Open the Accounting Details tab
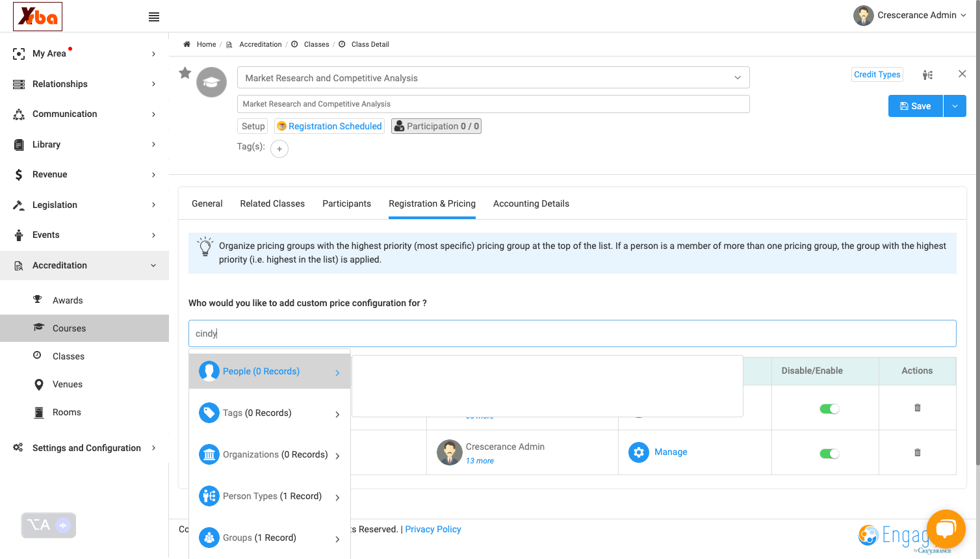The height and width of the screenshot is (559, 980). coord(531,203)
